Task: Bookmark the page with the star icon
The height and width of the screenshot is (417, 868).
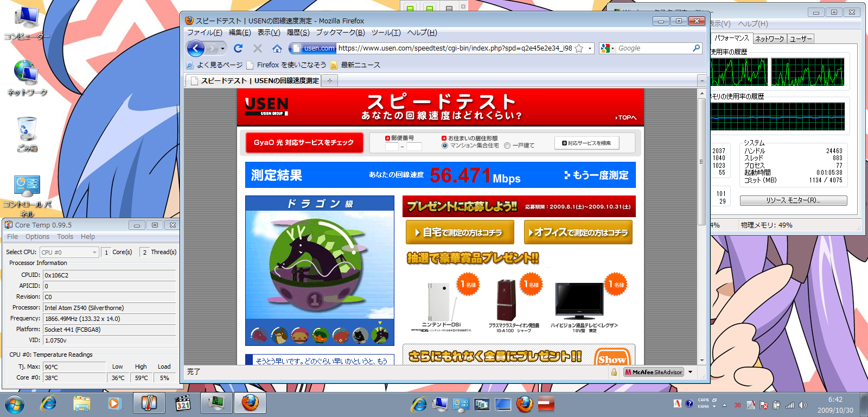Action: (579, 48)
